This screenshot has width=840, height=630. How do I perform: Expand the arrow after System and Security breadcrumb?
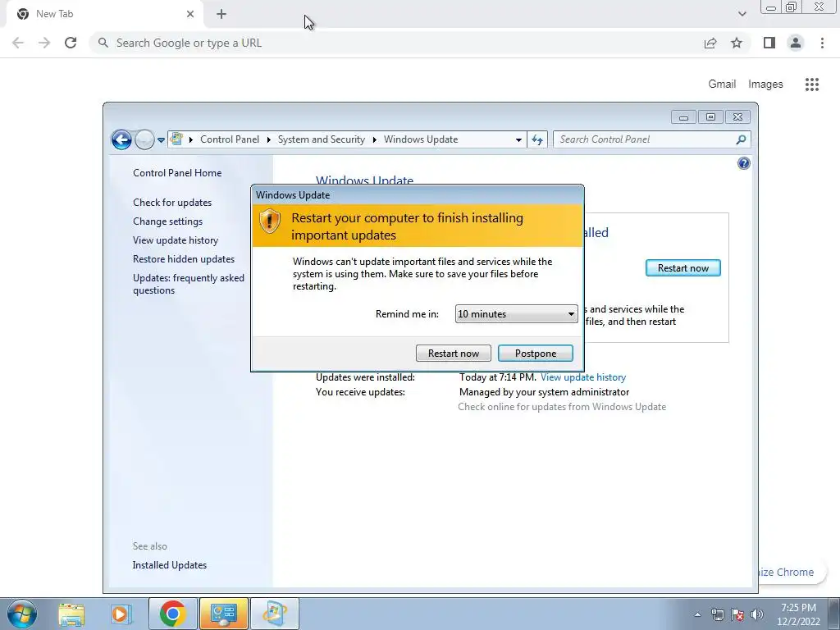coord(374,139)
